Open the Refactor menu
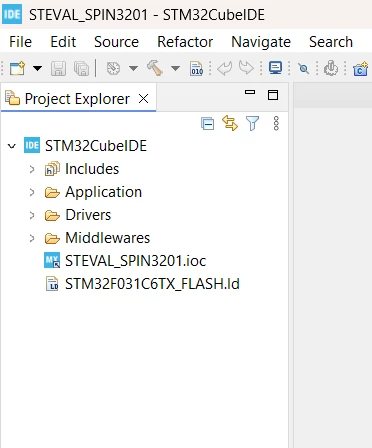 coord(185,42)
